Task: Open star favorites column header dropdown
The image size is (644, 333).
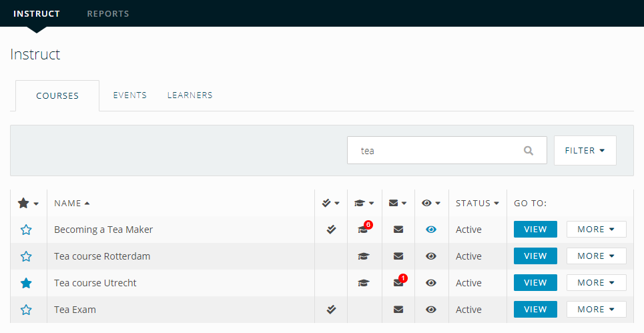Action: (28, 204)
